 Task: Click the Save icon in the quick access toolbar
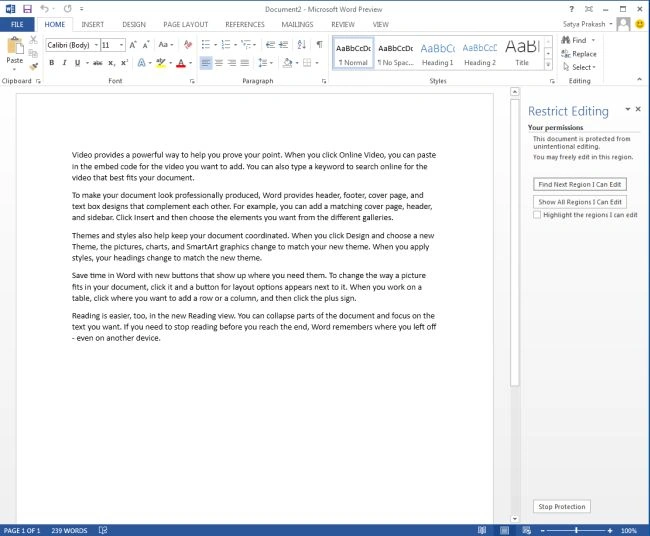click(27, 9)
